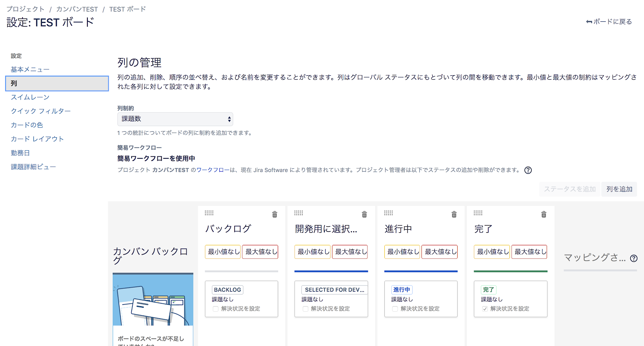Click 完了 column title to rename
644x346 pixels.
click(483, 229)
